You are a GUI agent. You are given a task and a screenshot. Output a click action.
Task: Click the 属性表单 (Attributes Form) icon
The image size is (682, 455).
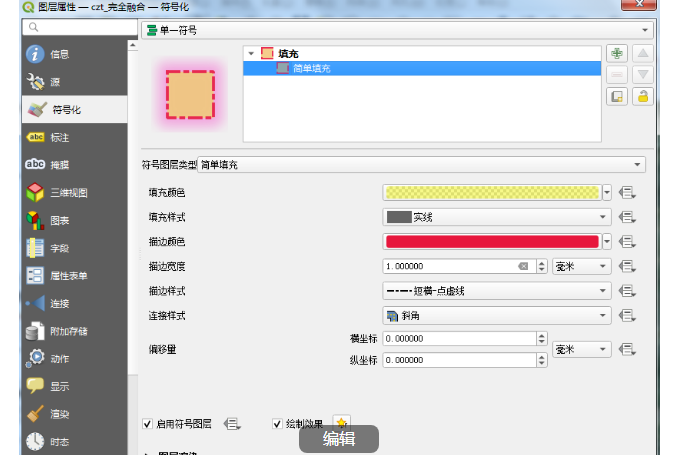click(35, 276)
